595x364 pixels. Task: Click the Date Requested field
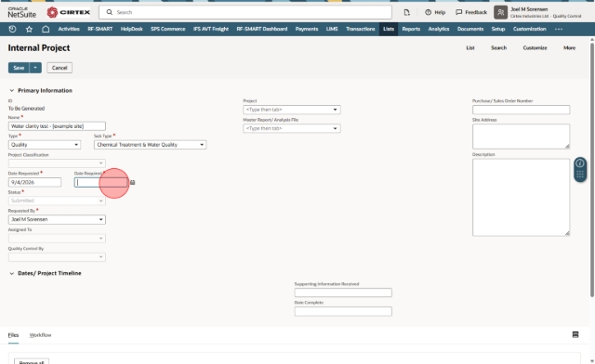[34, 182]
